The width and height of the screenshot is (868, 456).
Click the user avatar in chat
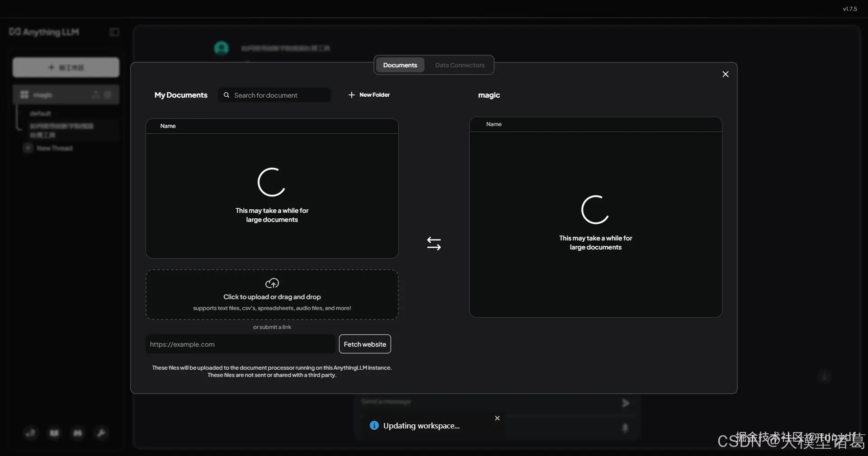click(221, 48)
